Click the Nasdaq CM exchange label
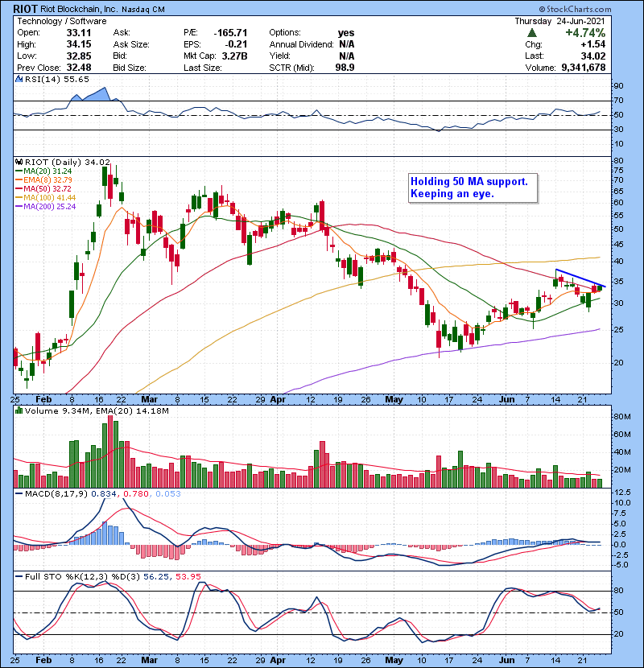Image resolution: width=644 pixels, height=668 pixels. pos(143,10)
